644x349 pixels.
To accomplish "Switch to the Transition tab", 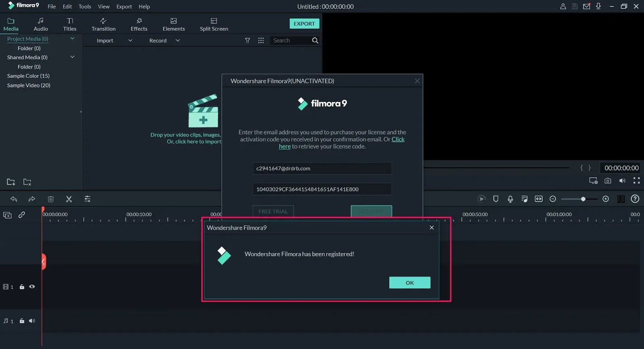I will [x=103, y=24].
